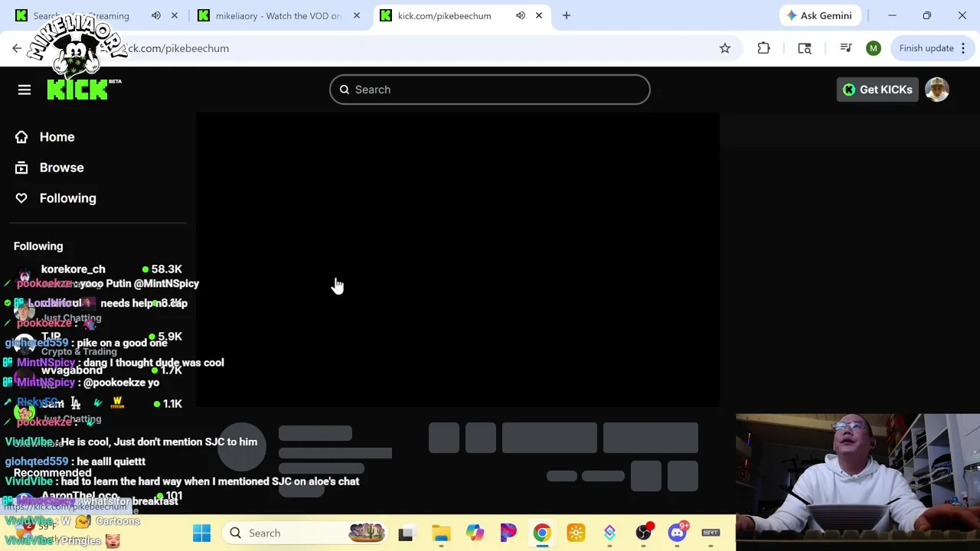This screenshot has width=980, height=551.
Task: Click the address bar URL kick.com/pikebeechum
Action: coord(175,48)
